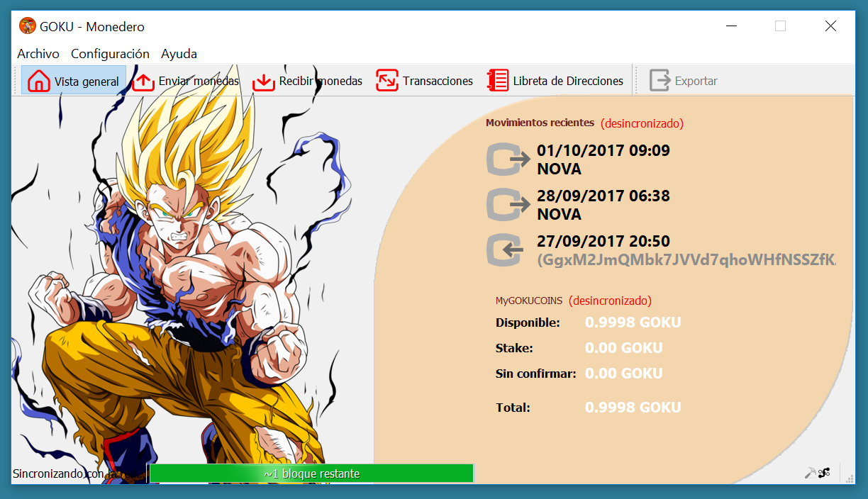This screenshot has height=499, width=868.
Task: Click the NOVA label under 01/10/2017 transaction
Action: point(560,169)
